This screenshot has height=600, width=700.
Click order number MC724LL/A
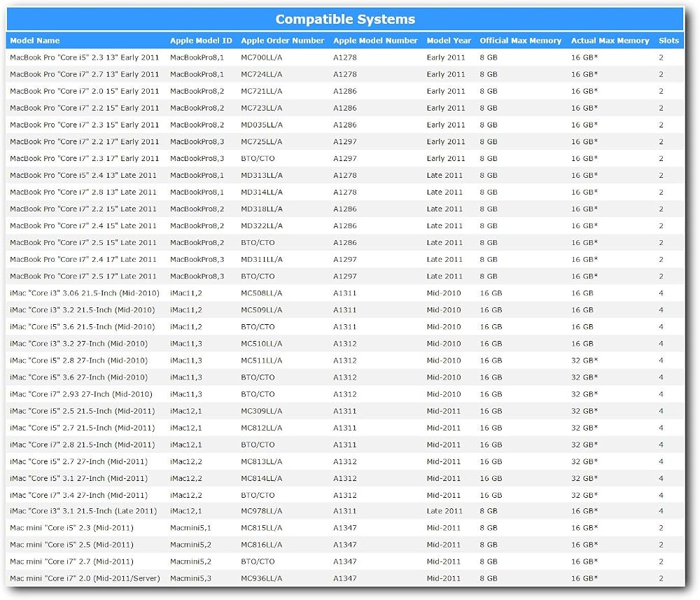[x=262, y=74]
